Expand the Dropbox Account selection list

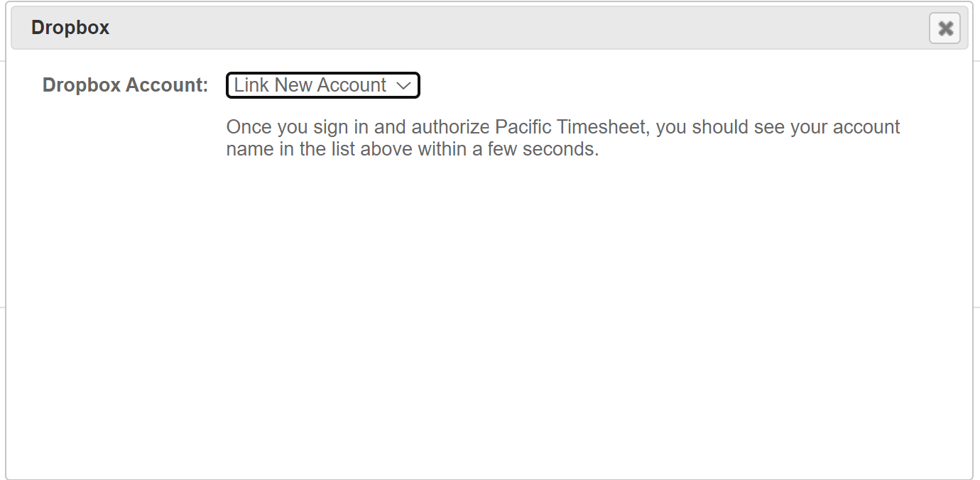pyautogui.click(x=323, y=85)
